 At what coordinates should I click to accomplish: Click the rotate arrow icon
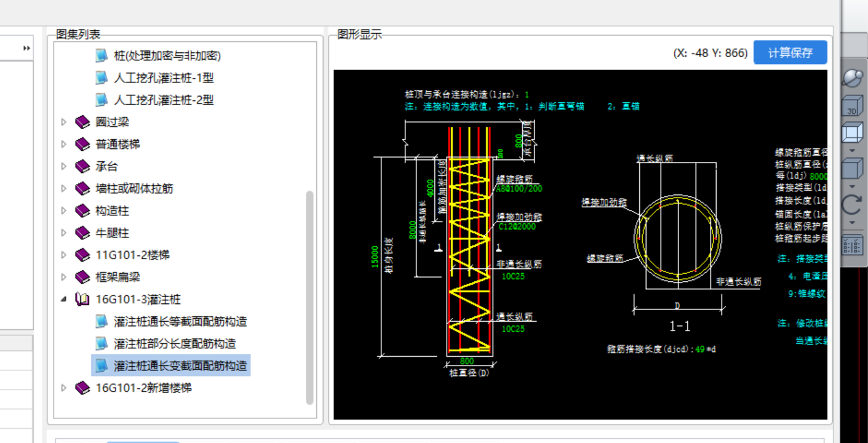pyautogui.click(x=852, y=205)
